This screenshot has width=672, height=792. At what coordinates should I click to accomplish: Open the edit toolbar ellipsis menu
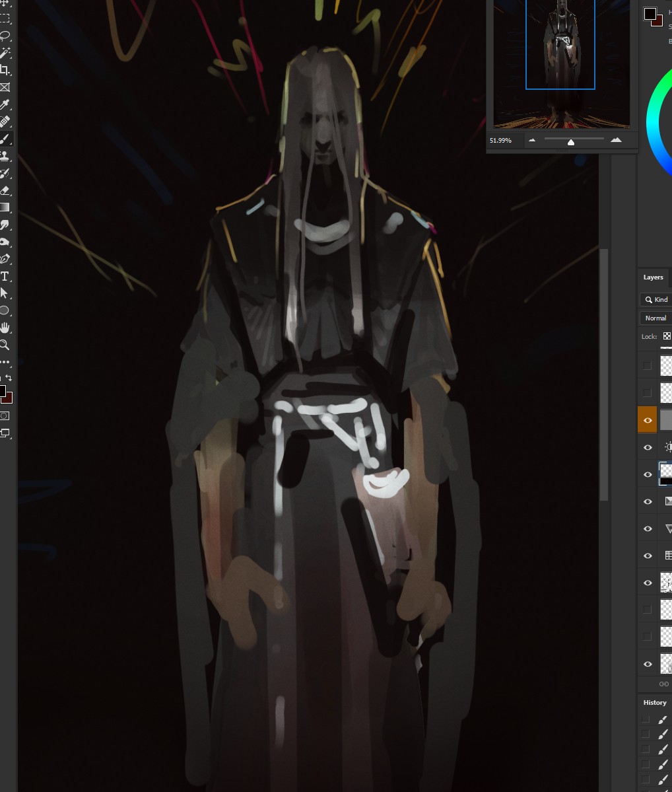(x=5, y=362)
